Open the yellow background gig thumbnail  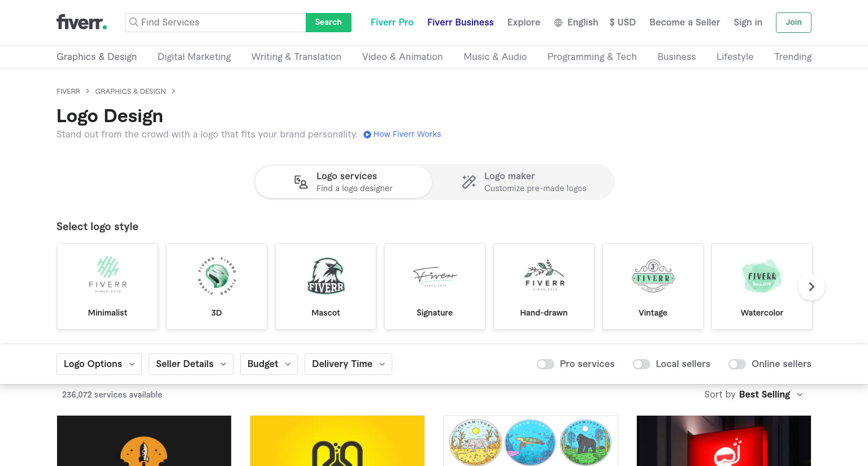[337, 441]
